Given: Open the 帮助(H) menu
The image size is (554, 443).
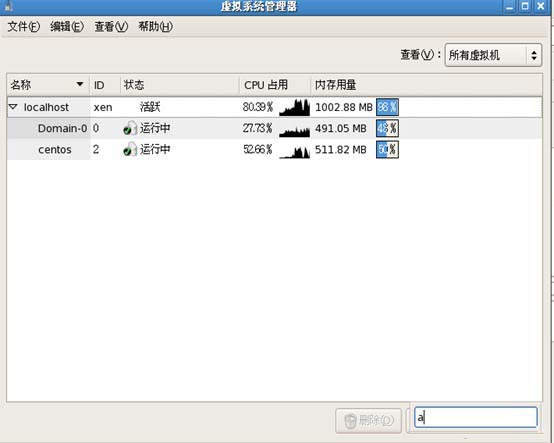Looking at the screenshot, I should coord(155,26).
